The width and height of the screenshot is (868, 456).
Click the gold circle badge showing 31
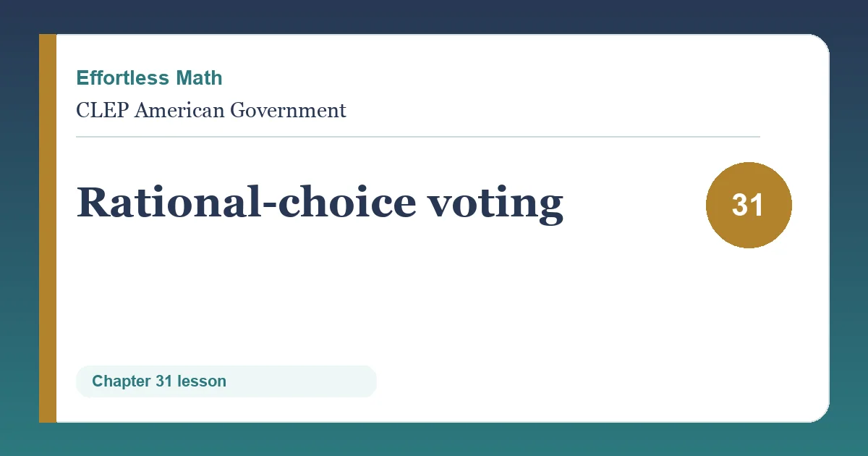click(x=749, y=205)
